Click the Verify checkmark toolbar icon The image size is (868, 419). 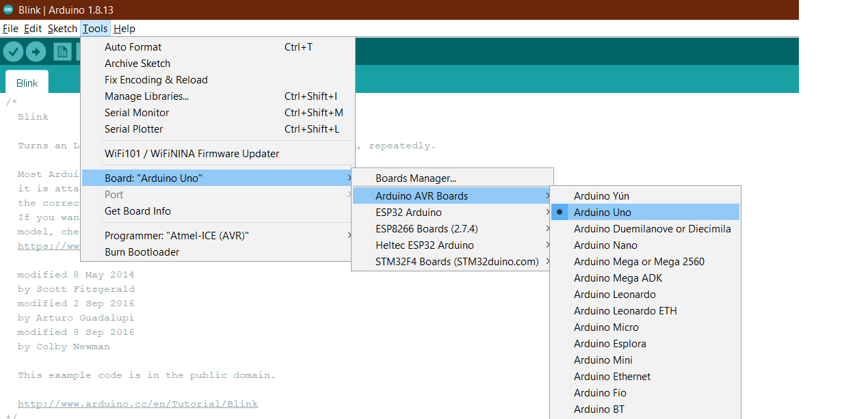[x=13, y=51]
